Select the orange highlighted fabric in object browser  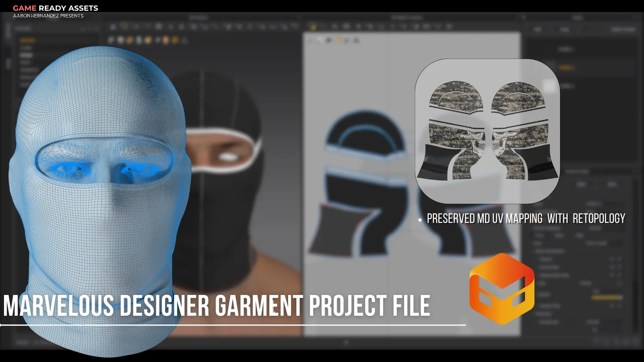click(567, 68)
